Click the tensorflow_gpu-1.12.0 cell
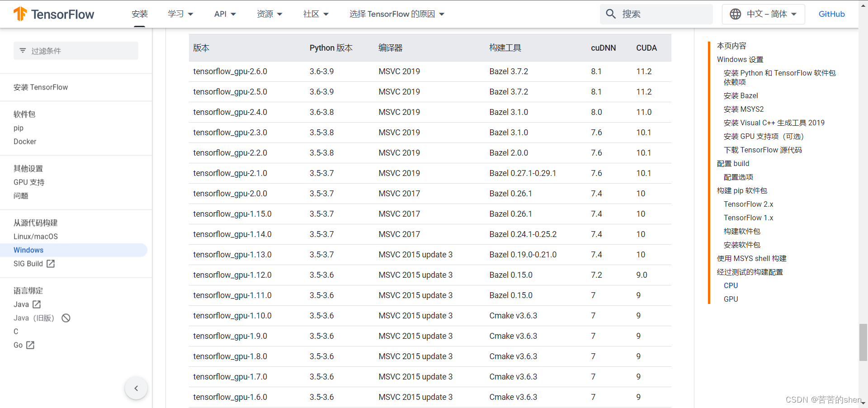 pyautogui.click(x=232, y=275)
